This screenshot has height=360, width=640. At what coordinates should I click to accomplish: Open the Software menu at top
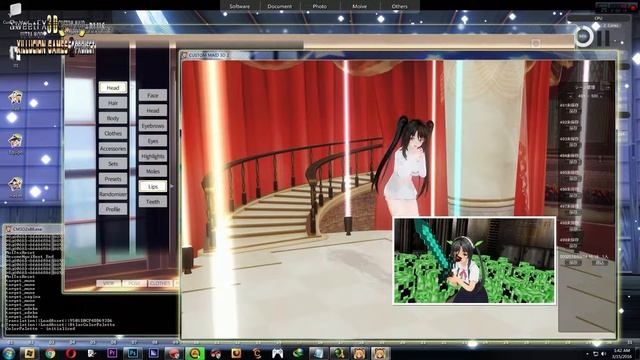(x=240, y=6)
